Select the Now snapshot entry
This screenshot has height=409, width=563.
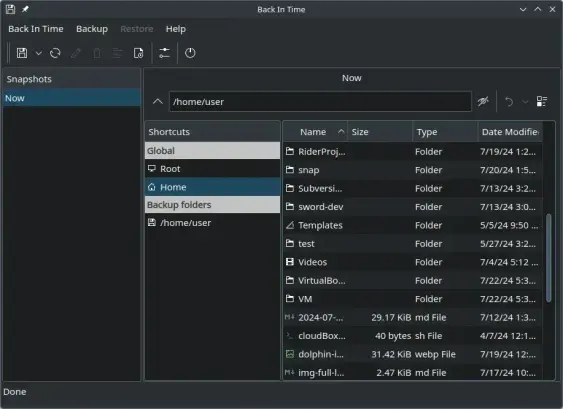(x=72, y=98)
